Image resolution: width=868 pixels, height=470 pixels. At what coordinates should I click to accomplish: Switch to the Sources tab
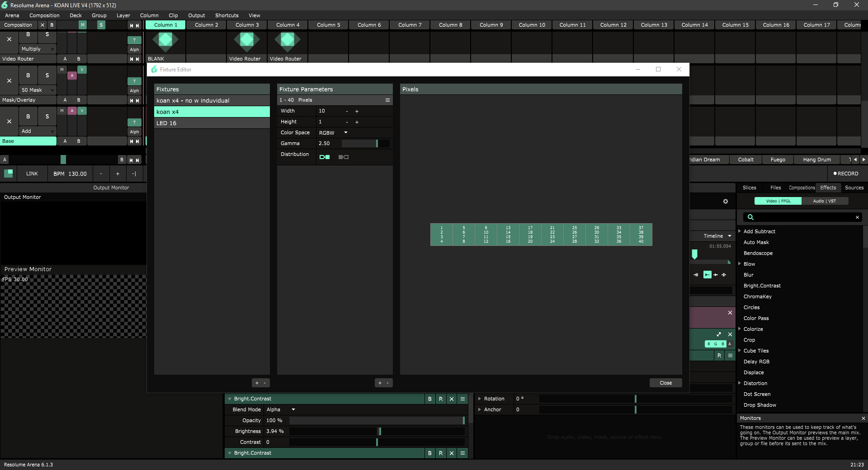point(854,188)
